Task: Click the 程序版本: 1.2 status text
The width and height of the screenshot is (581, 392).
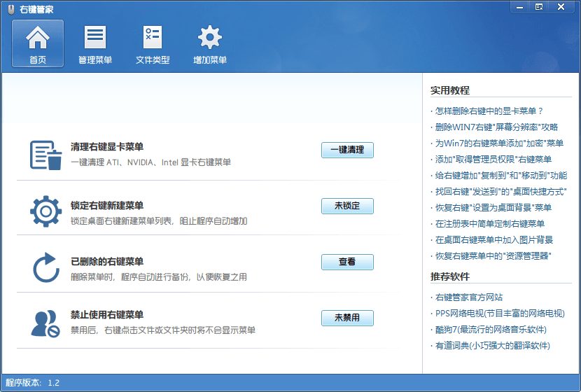Action: pos(33,383)
